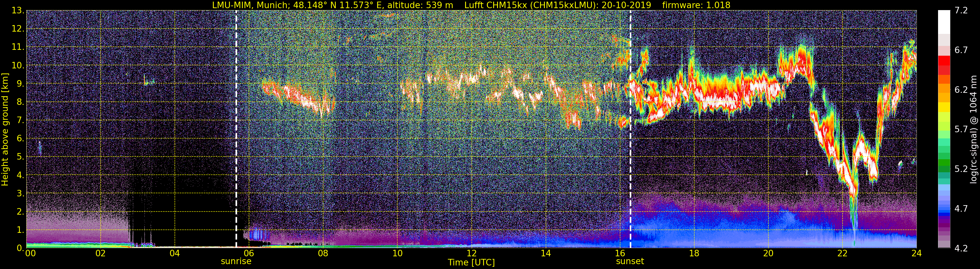Click the '08' time axis tick label

click(323, 254)
